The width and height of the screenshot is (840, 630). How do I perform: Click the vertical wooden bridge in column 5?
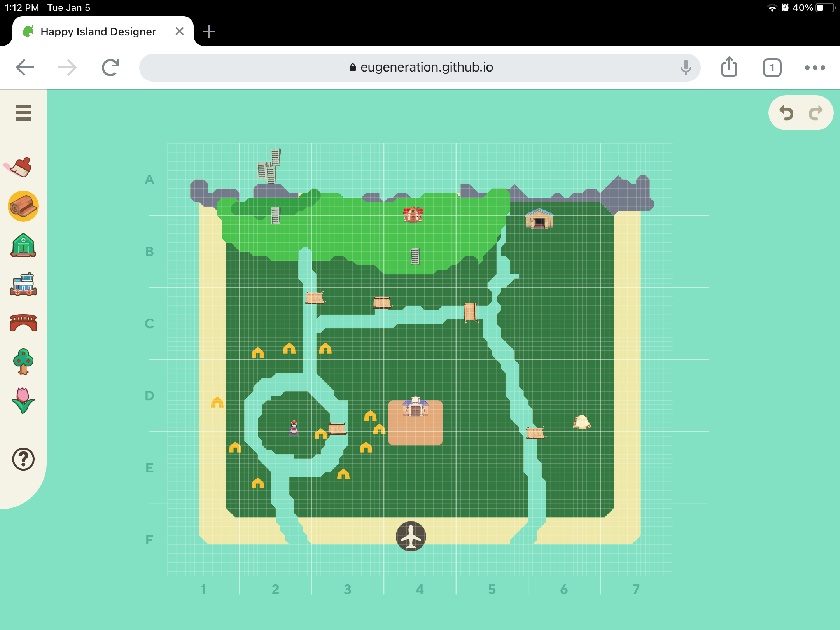pyautogui.click(x=471, y=312)
